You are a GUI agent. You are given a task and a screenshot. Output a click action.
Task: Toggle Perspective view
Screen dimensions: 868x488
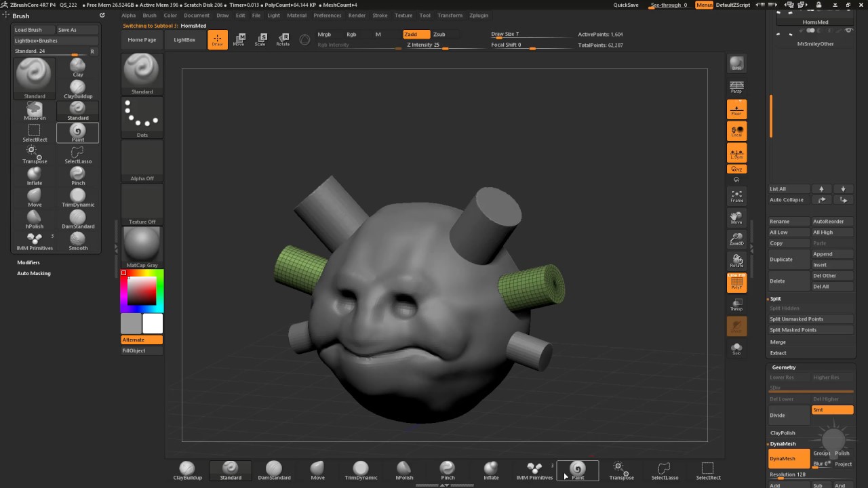pyautogui.click(x=736, y=86)
